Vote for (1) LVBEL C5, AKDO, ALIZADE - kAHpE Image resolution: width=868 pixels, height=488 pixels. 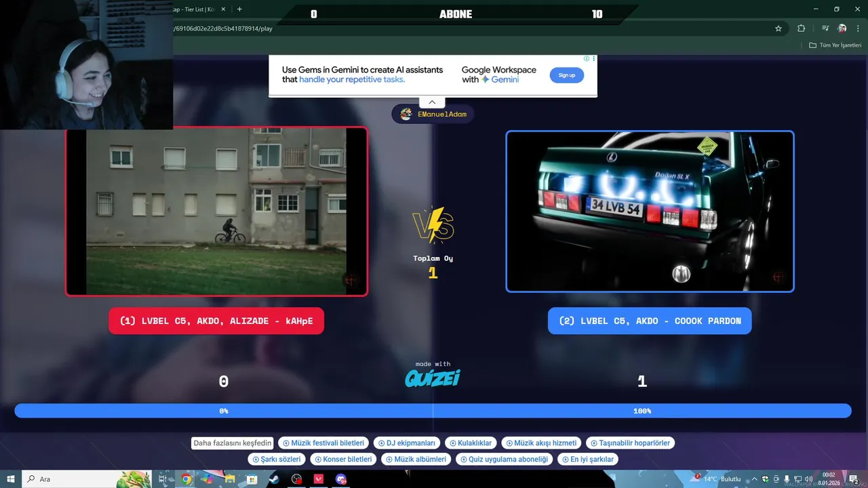(216, 321)
